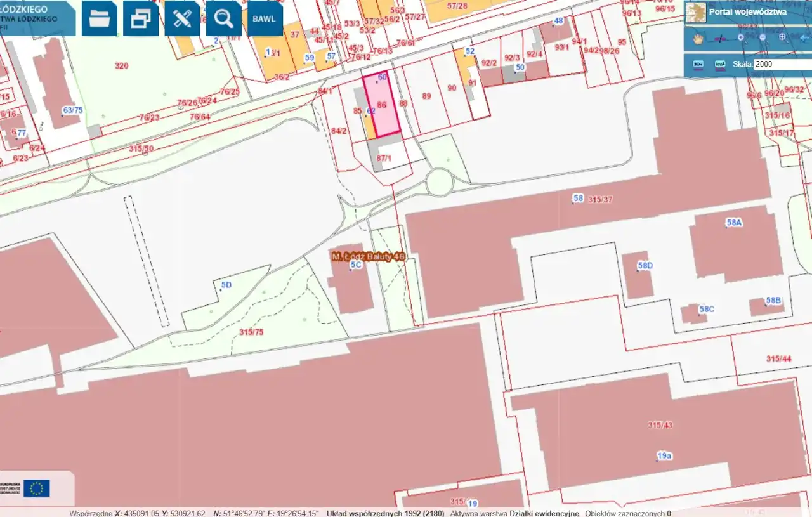Click address number 48
Viewport: 812px width, 517px height.
(x=558, y=21)
